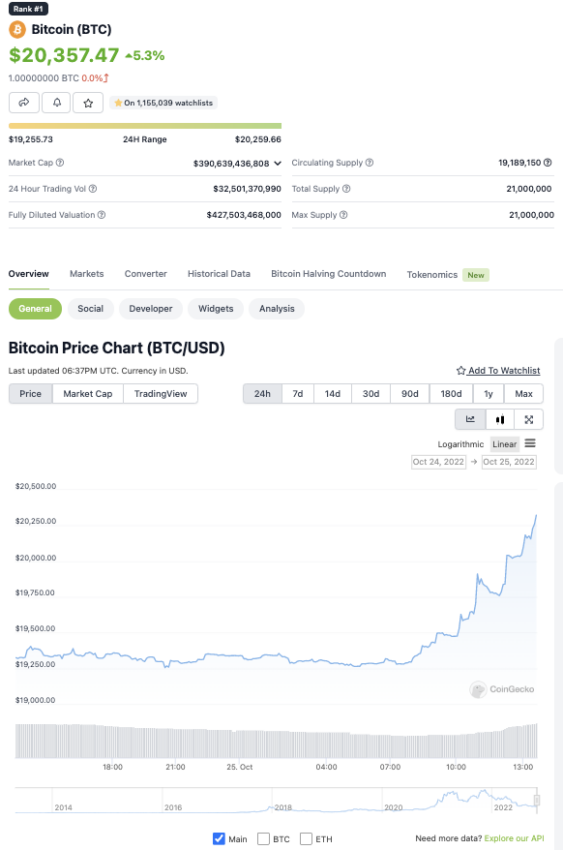Switch to candlestick chart icon
This screenshot has height=850, width=563.
coord(500,419)
